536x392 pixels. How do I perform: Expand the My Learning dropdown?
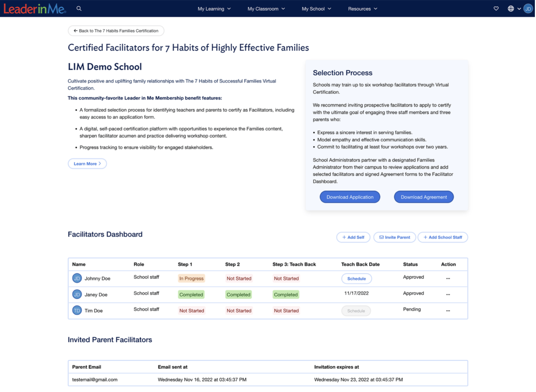click(x=214, y=9)
